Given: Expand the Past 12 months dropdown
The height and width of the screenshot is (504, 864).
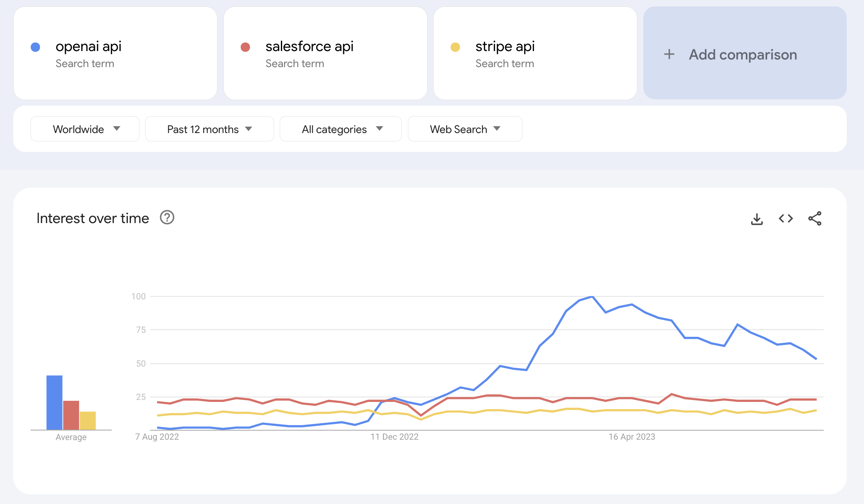Looking at the screenshot, I should (x=209, y=129).
